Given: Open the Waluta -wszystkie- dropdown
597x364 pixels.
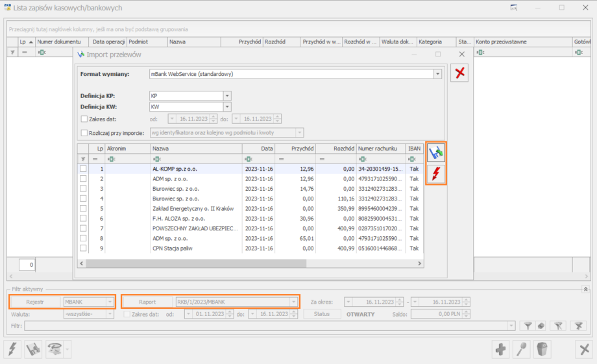Looking at the screenshot, I should (x=110, y=314).
